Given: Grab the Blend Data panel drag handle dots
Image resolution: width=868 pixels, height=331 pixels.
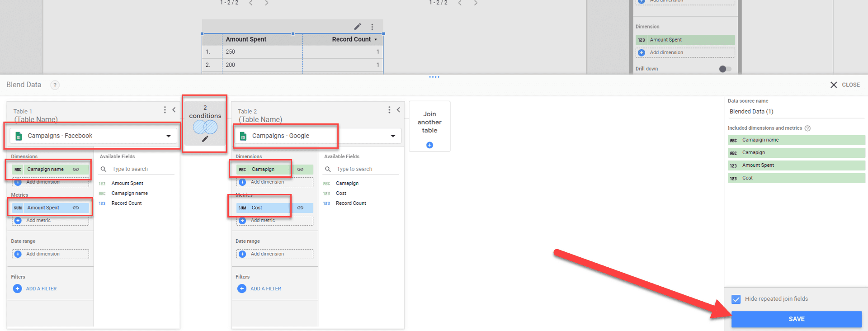Looking at the screenshot, I should (434, 77).
